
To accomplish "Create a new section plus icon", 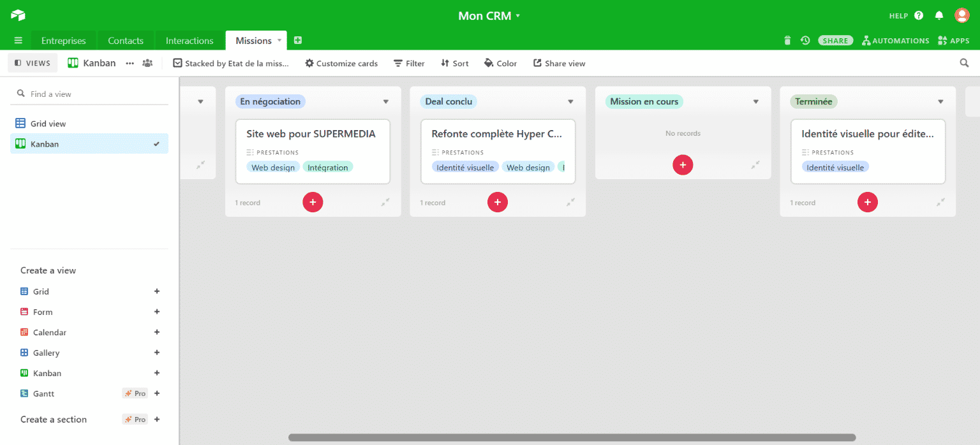I will pos(157,419).
